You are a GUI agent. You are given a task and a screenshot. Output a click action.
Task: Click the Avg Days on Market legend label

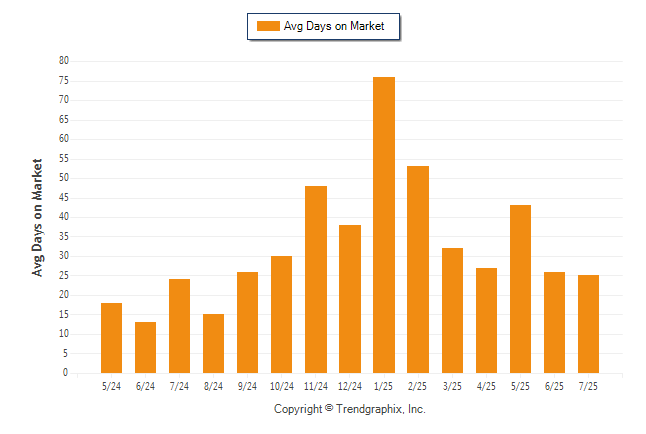334,26
